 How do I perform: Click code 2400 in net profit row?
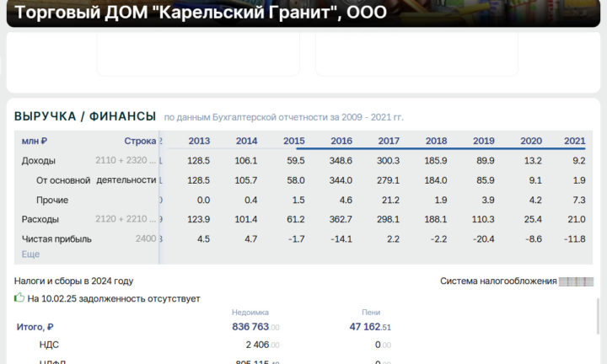tap(146, 238)
